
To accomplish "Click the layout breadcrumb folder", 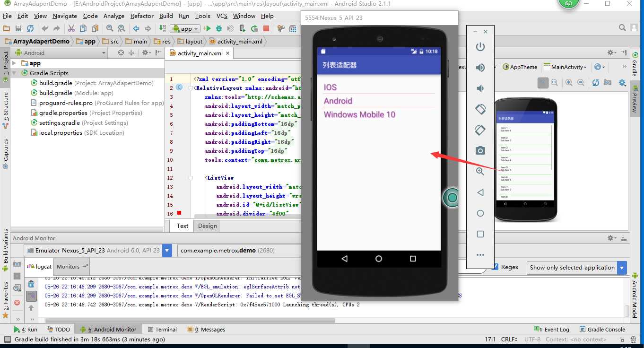I will coord(189,41).
